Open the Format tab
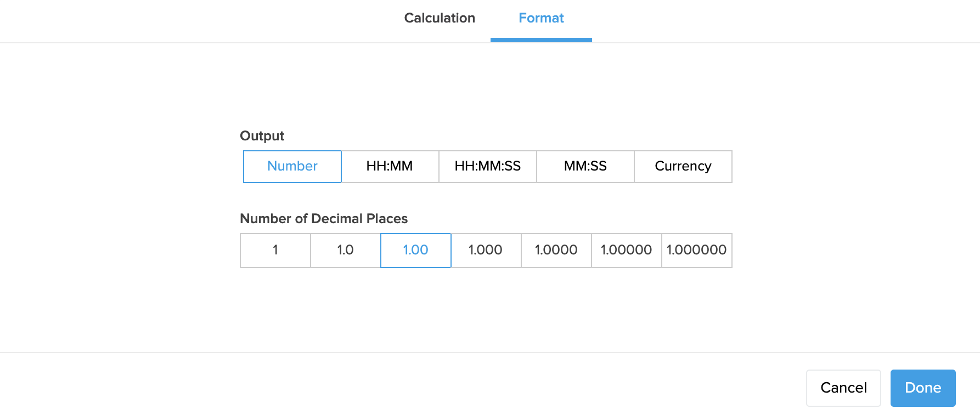This screenshot has height=420, width=980. 541,18
